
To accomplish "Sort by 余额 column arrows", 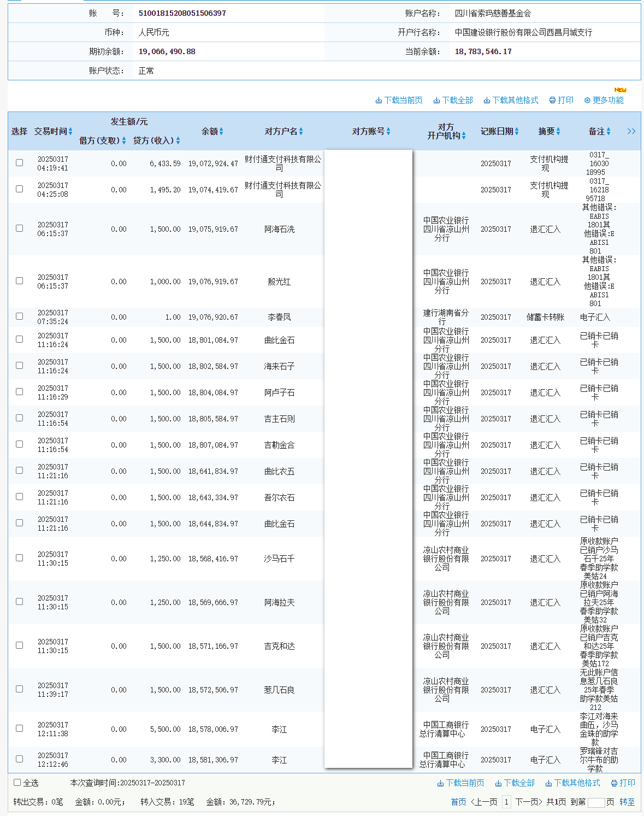I will [221, 132].
